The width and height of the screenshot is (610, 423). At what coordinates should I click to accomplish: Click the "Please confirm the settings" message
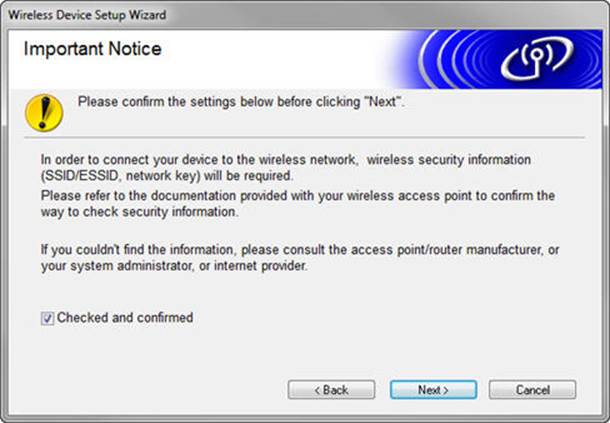[x=241, y=102]
